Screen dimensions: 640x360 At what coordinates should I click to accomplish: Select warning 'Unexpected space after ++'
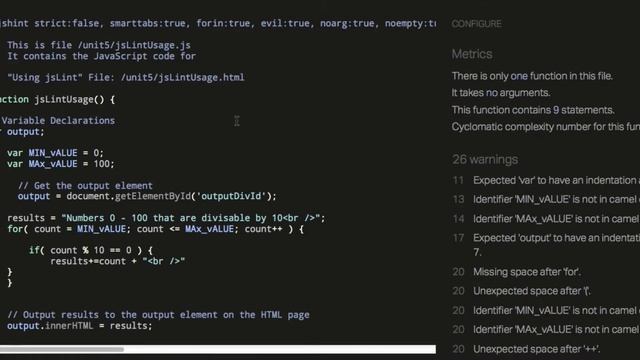click(526, 349)
